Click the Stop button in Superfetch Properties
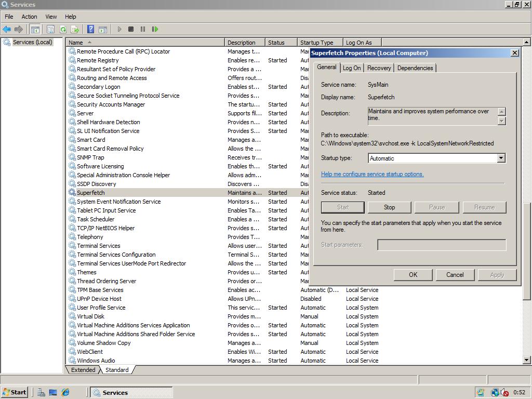Screen dimensions: 532x399 (x=390, y=207)
